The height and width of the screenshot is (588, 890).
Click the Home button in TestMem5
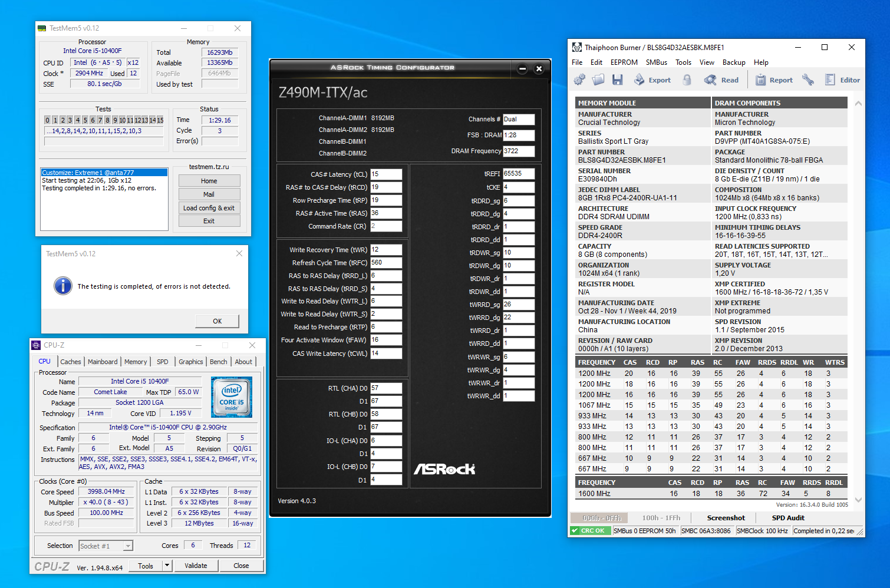tap(209, 181)
